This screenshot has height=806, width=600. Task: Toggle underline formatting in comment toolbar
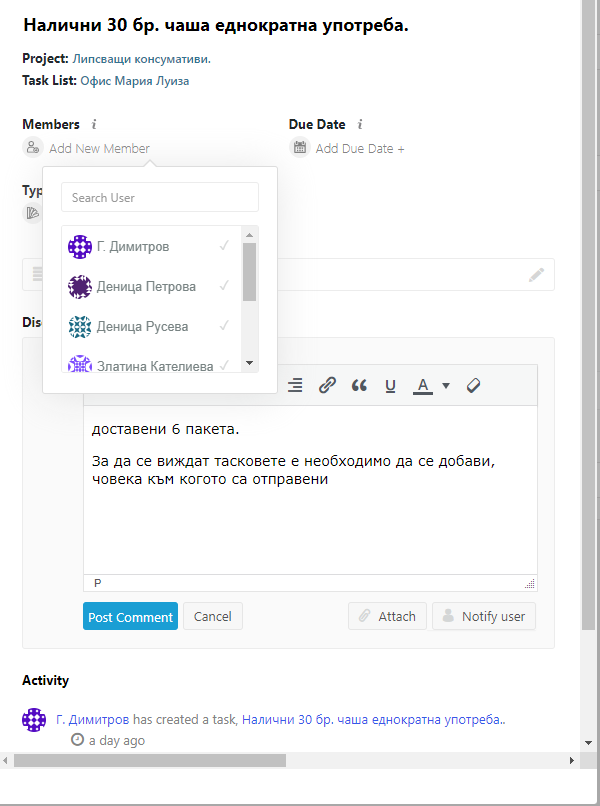[x=390, y=385]
